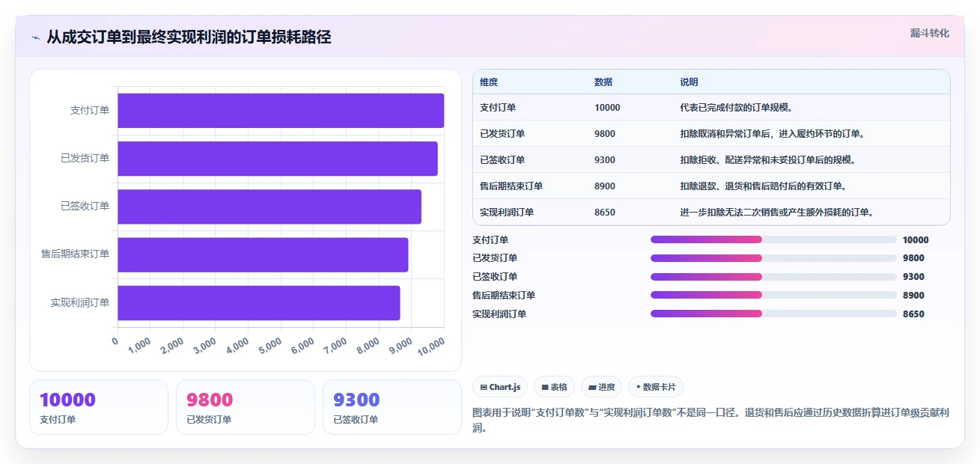Click the 8900 value in the table
This screenshot has width=980, height=464.
pos(605,186)
